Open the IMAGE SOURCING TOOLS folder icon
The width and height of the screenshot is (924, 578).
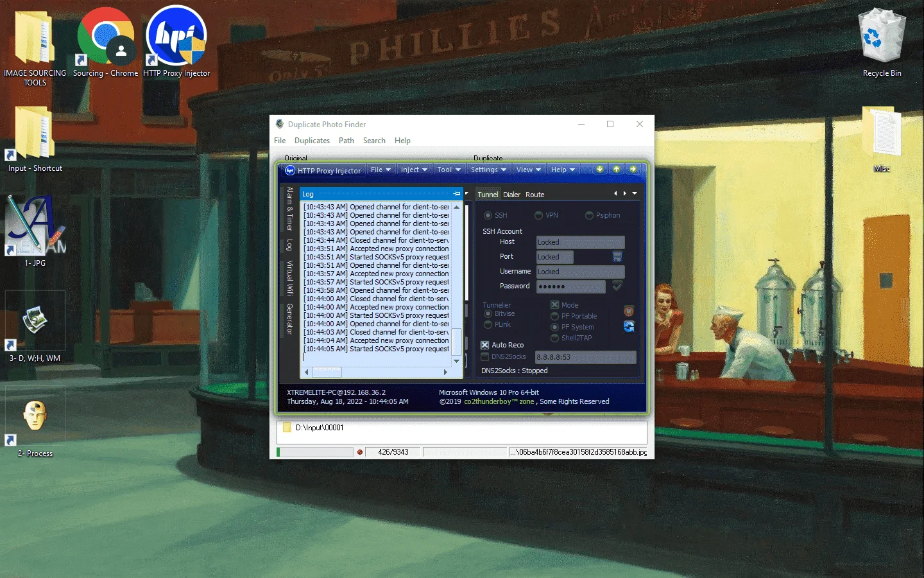click(x=35, y=39)
